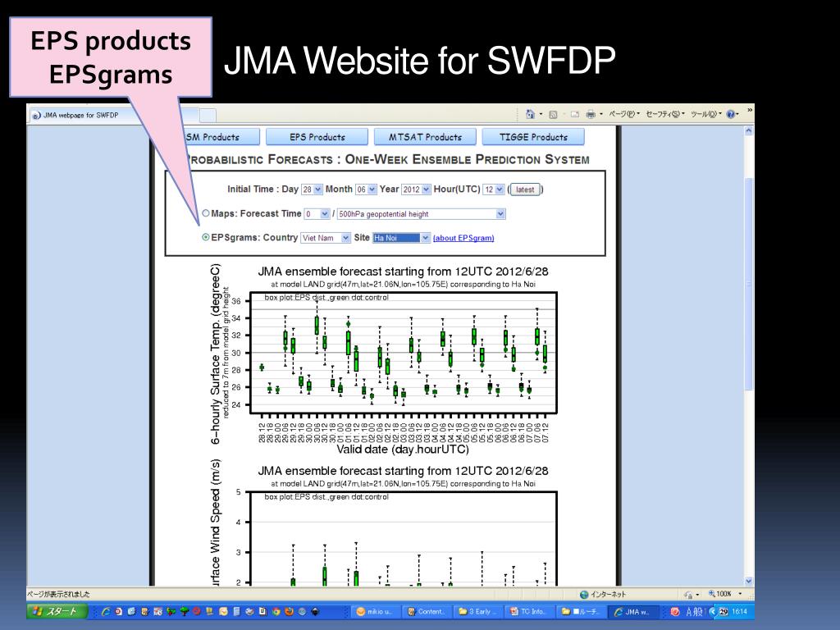Open the Year dropdown showing 2012

(x=416, y=189)
